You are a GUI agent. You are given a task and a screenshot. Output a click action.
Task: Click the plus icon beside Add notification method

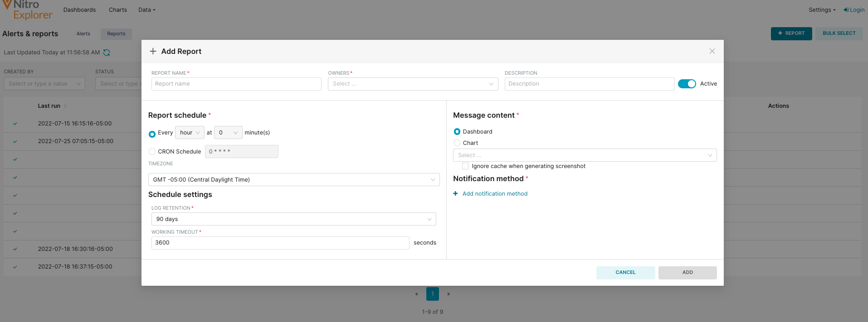(x=455, y=194)
